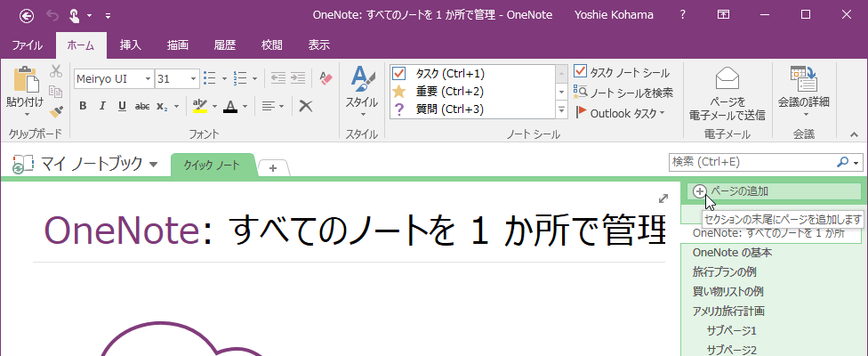The image size is (868, 356).
Task: Click タスク ノート シール checkbox button
Action: 622,72
